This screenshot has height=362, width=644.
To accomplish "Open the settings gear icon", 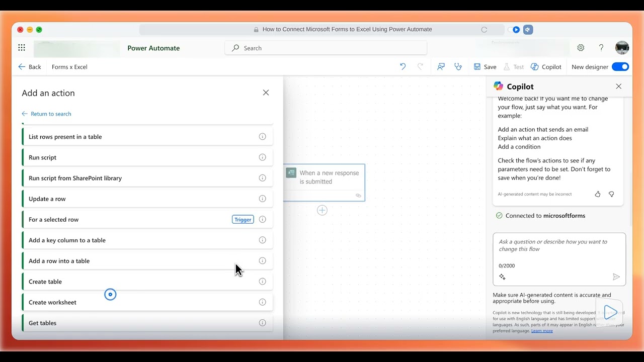I will tap(581, 48).
